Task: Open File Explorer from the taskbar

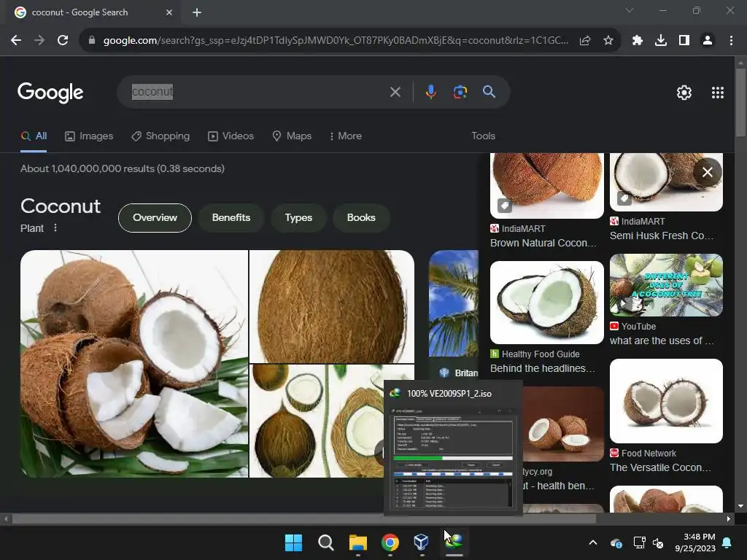Action: (357, 542)
